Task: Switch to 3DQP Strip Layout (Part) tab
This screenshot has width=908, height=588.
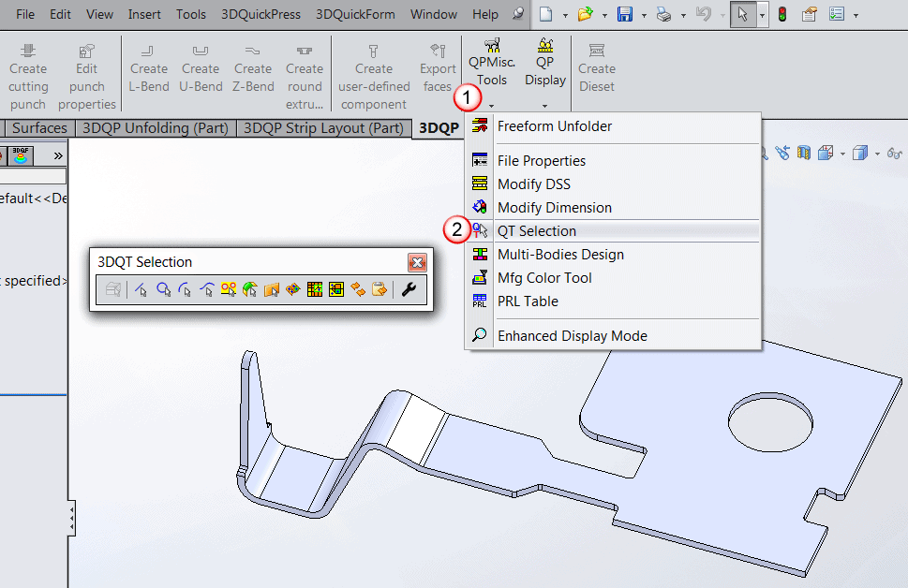Action: click(x=323, y=128)
